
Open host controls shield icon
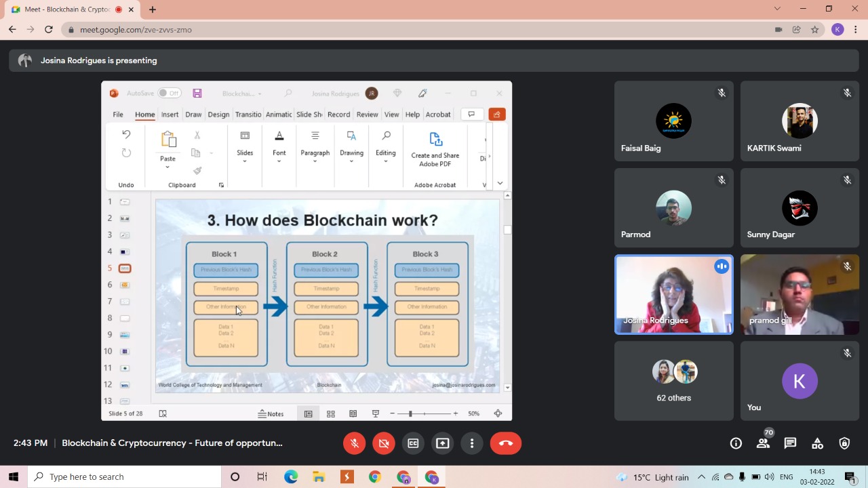pyautogui.click(x=844, y=443)
